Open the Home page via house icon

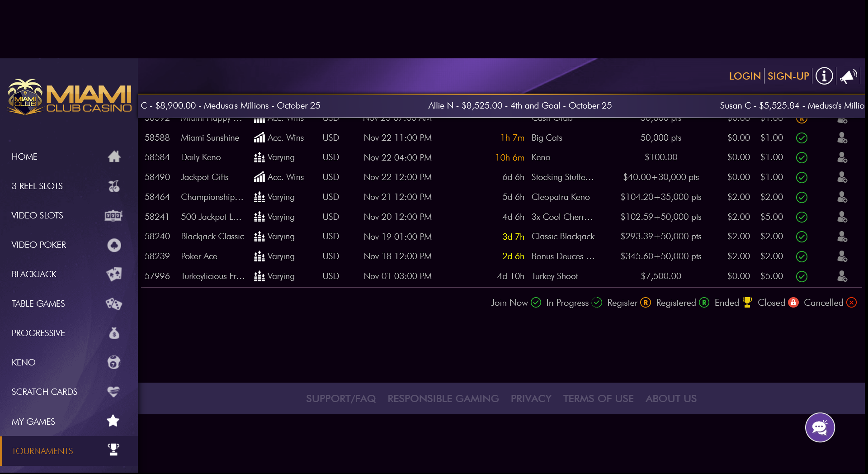click(x=114, y=156)
